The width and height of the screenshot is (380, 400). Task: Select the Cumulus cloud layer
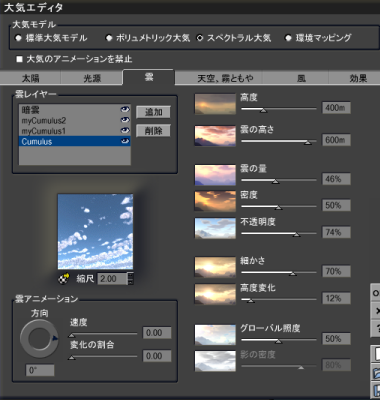pyautogui.click(x=75, y=141)
